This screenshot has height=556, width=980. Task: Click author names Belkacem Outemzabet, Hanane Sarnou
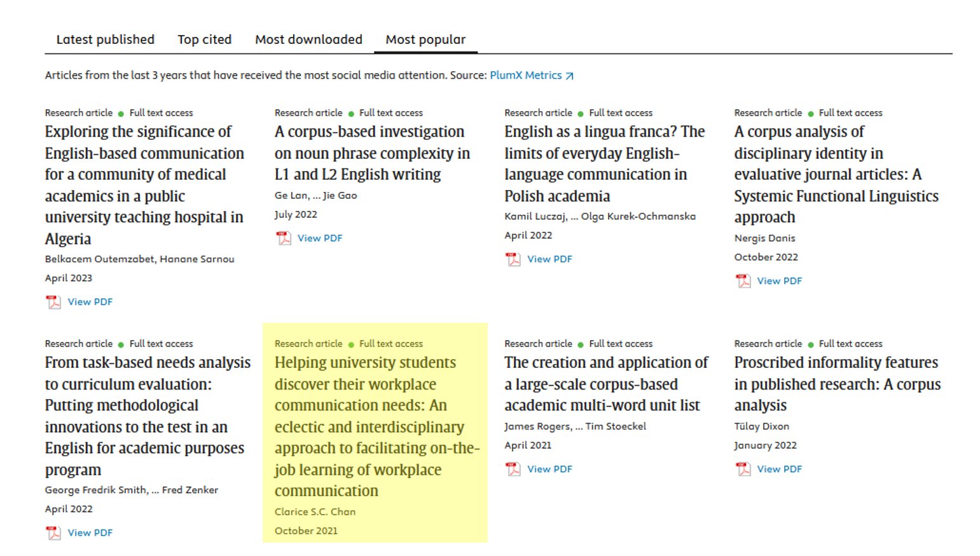tap(140, 259)
